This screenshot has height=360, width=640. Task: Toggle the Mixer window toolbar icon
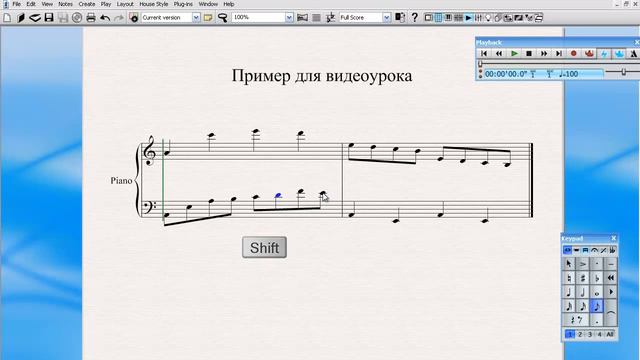(478, 18)
